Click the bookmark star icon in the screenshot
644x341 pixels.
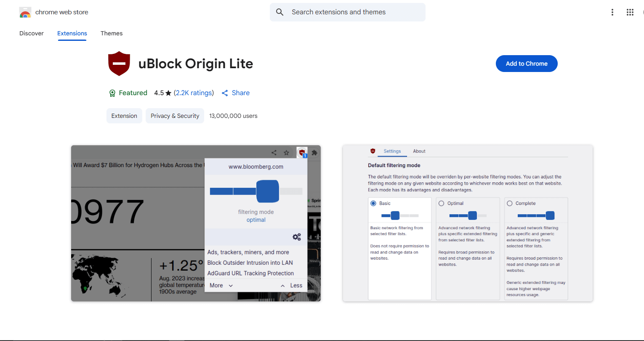tap(287, 153)
